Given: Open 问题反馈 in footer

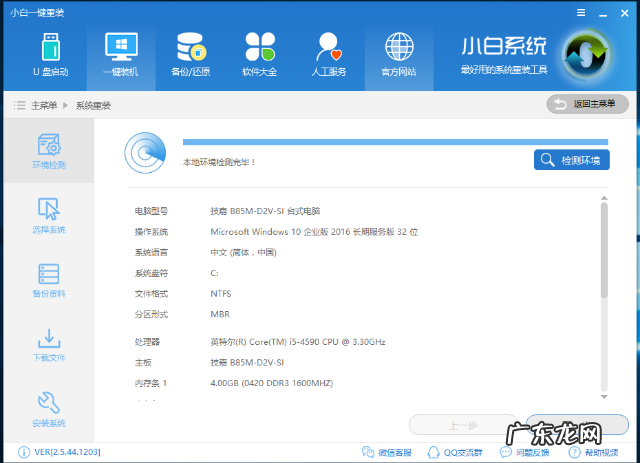Looking at the screenshot, I should coord(524,452).
